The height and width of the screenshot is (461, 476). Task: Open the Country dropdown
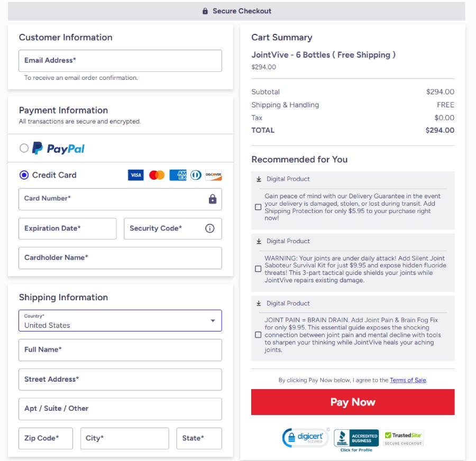(x=213, y=320)
